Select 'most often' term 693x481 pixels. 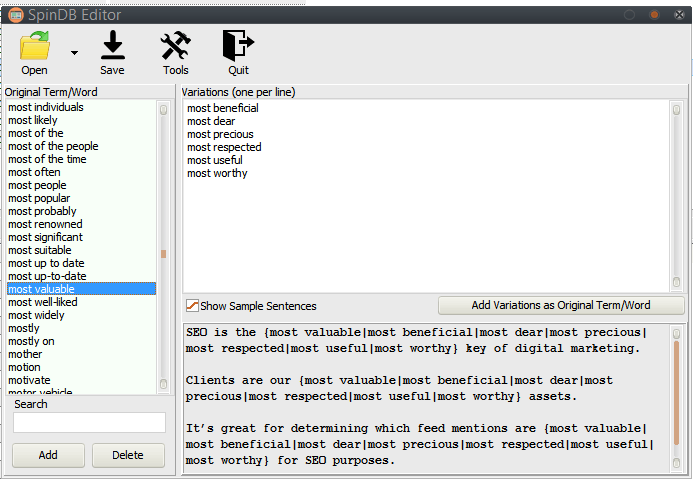coord(81,172)
